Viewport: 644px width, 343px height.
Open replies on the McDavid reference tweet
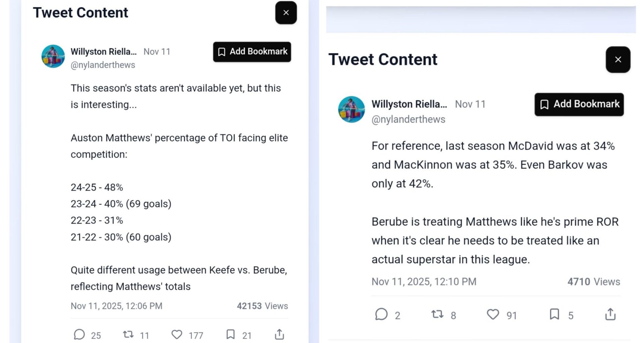click(x=381, y=315)
